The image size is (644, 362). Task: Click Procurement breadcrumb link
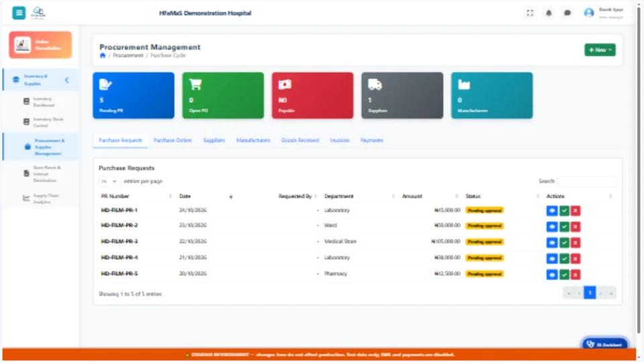tap(128, 56)
